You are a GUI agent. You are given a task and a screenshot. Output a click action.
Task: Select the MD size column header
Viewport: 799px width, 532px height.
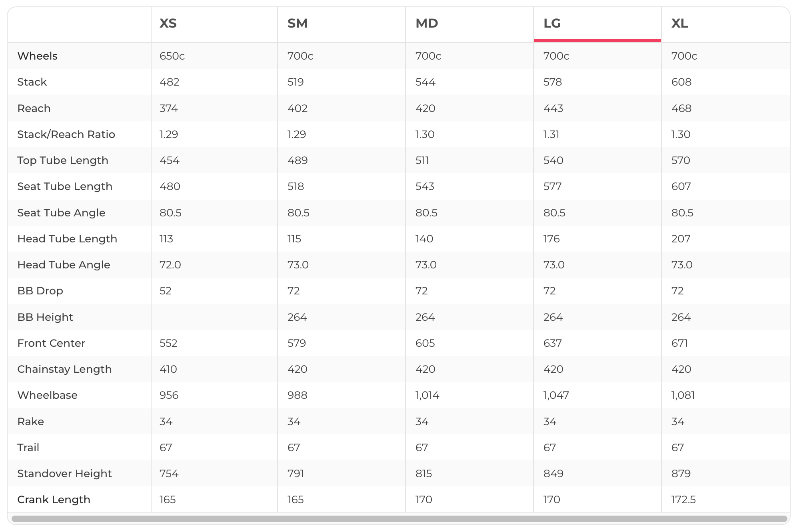coord(426,23)
